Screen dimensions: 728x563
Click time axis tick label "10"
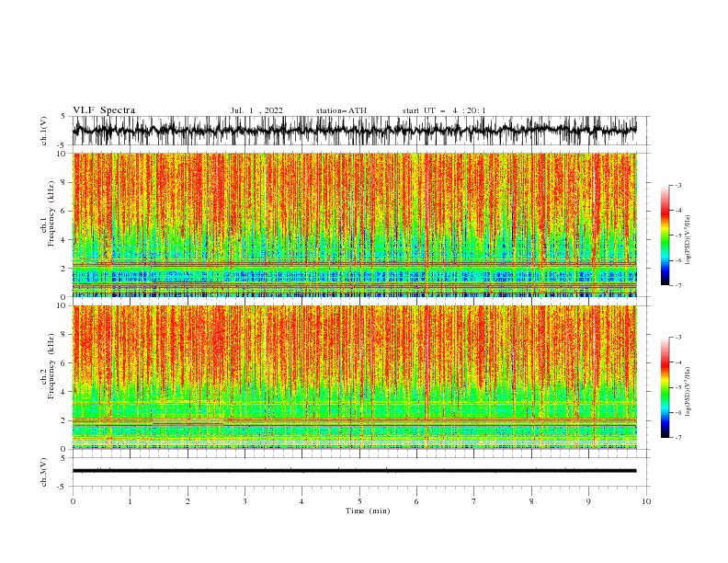click(x=646, y=501)
